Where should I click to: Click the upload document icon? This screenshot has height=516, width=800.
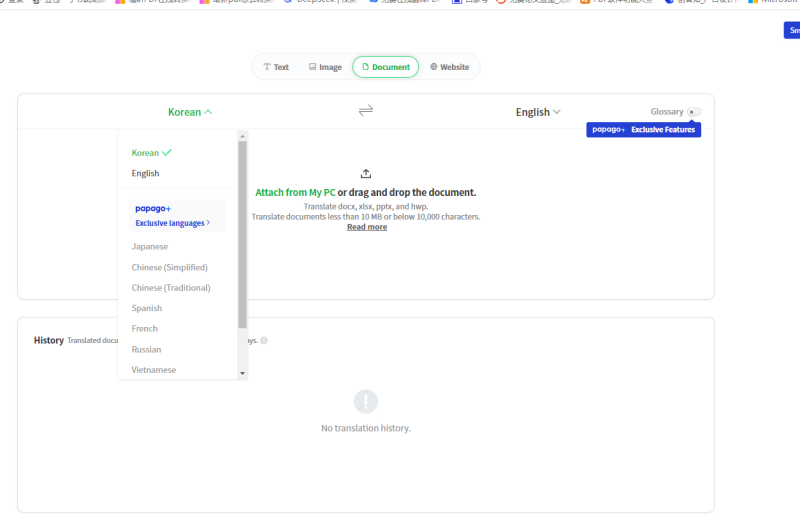366,173
